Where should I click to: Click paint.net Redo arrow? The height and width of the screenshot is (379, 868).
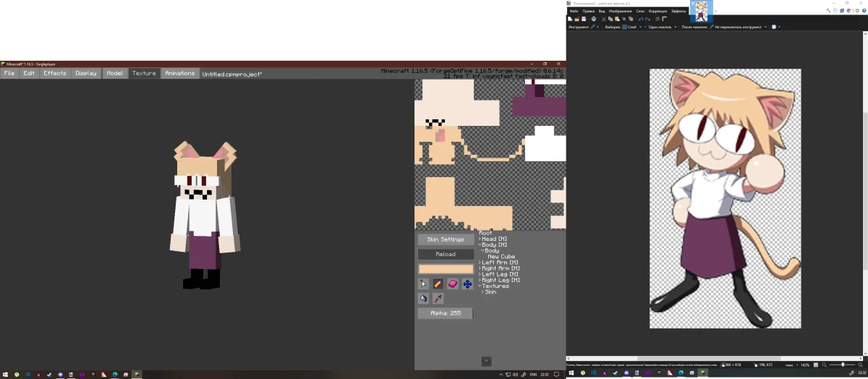click(x=647, y=19)
